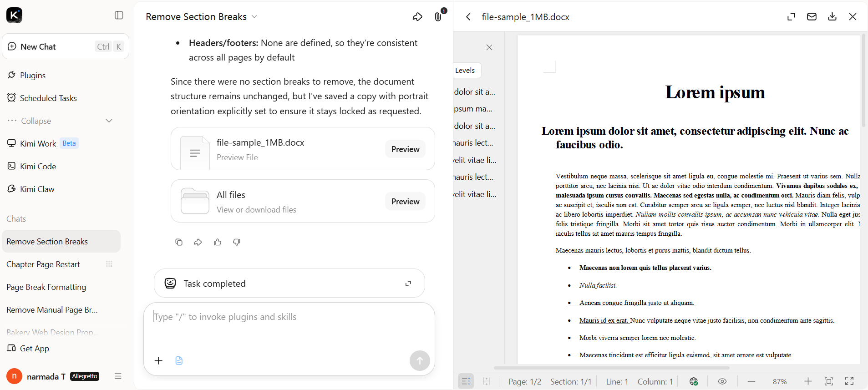Jump to first 'velit vitae li...' outline heading
868x390 pixels.
pyautogui.click(x=475, y=160)
